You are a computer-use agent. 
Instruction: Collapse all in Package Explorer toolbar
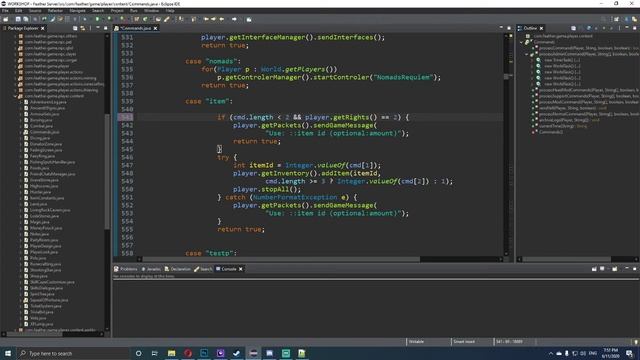click(75, 28)
